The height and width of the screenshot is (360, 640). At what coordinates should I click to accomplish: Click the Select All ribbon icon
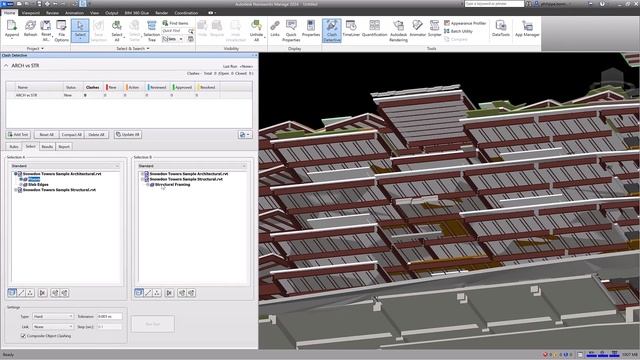point(117,31)
